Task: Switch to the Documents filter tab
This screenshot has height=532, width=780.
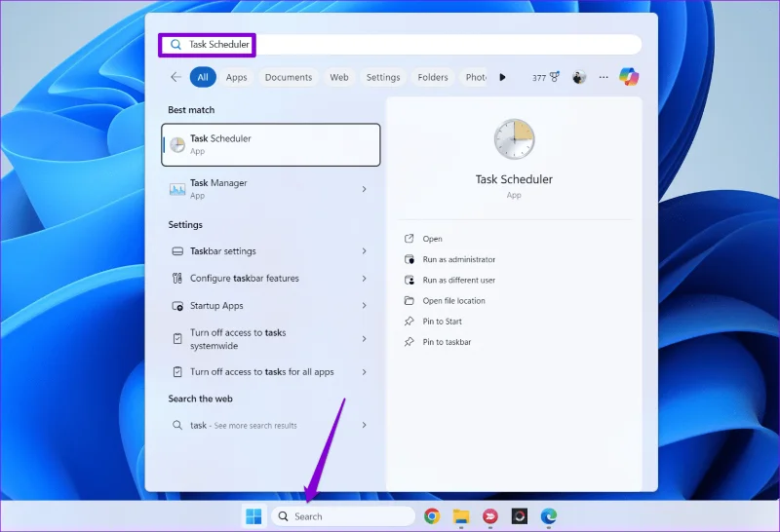Action: 289,77
